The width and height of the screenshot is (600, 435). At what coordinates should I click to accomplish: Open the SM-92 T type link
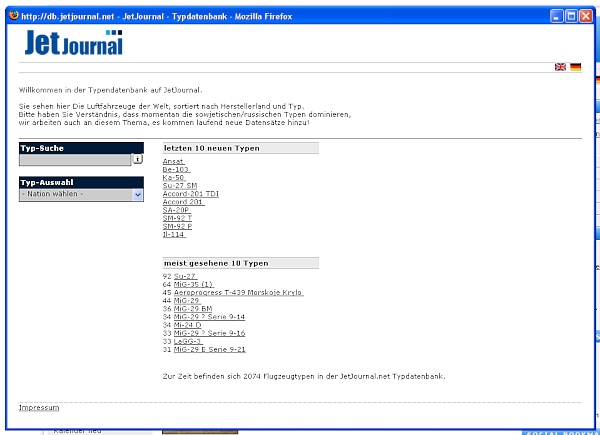point(177,218)
